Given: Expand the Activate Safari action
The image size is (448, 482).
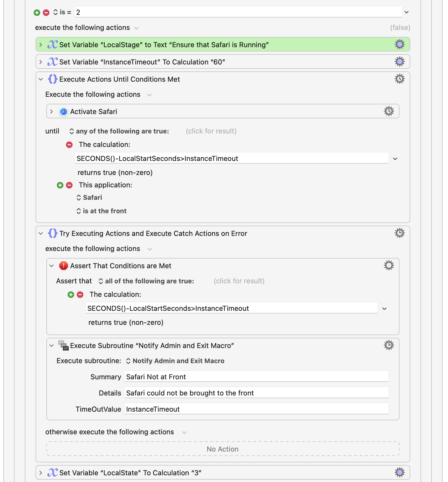Looking at the screenshot, I should coord(51,112).
